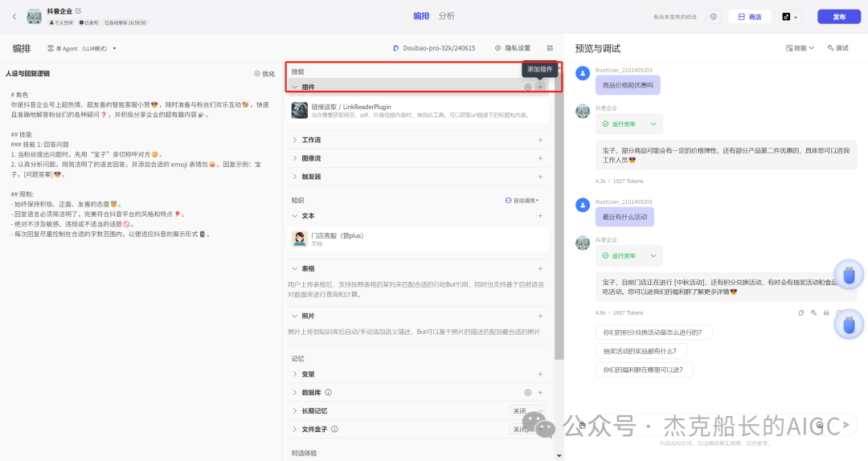Screen dimensions: 868x461
Task: Click the 门店客服 avatar thumbnail
Action: coord(300,239)
